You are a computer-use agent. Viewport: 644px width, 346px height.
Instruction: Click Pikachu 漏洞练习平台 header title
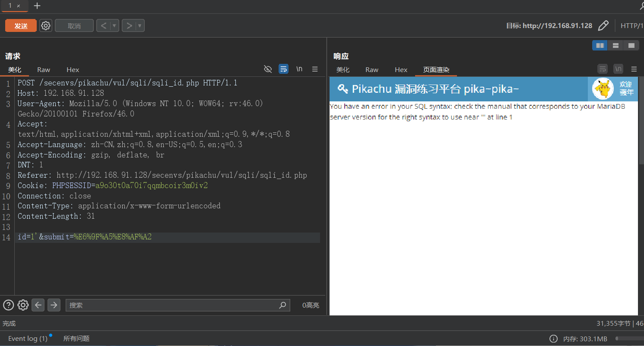pyautogui.click(x=435, y=89)
